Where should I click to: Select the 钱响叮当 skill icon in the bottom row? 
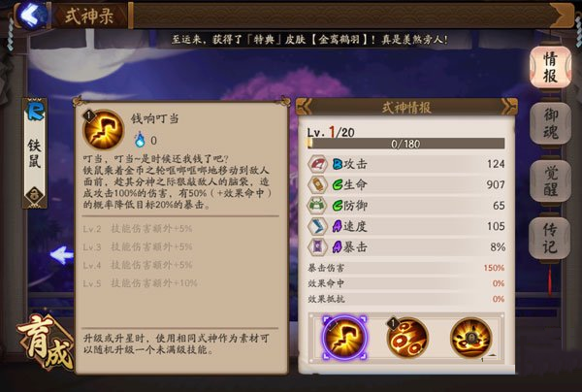click(344, 338)
